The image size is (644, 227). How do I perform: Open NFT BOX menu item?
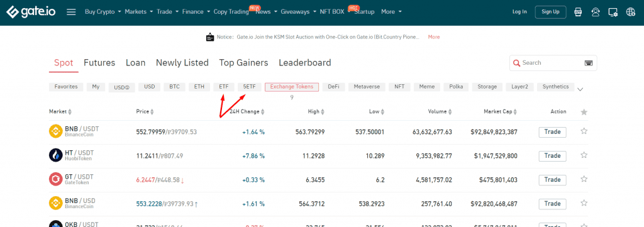pyautogui.click(x=332, y=12)
